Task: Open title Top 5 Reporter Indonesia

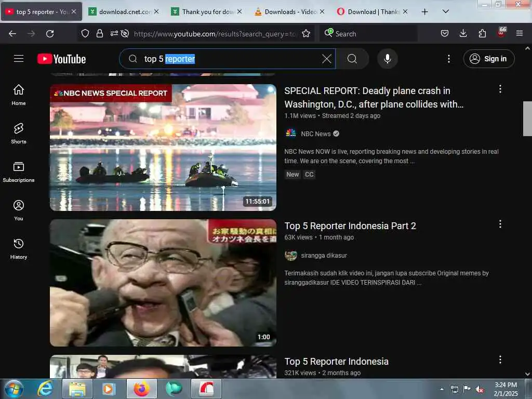Action: (336, 362)
